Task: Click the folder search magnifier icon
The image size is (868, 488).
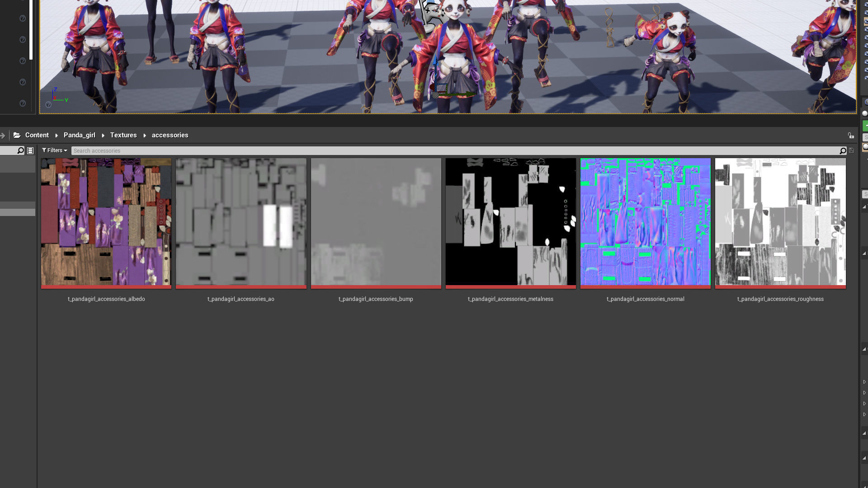Action: (x=20, y=151)
